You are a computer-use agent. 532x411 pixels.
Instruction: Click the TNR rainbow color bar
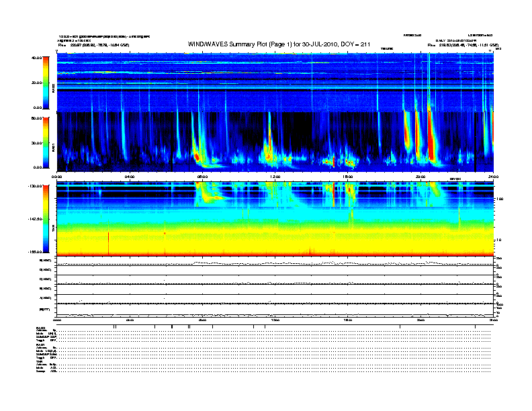46,219
